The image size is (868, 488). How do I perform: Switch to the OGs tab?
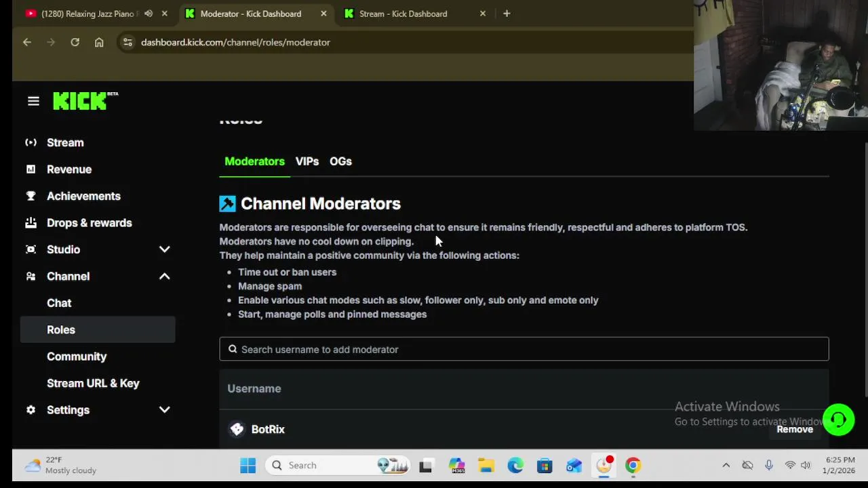tap(340, 161)
